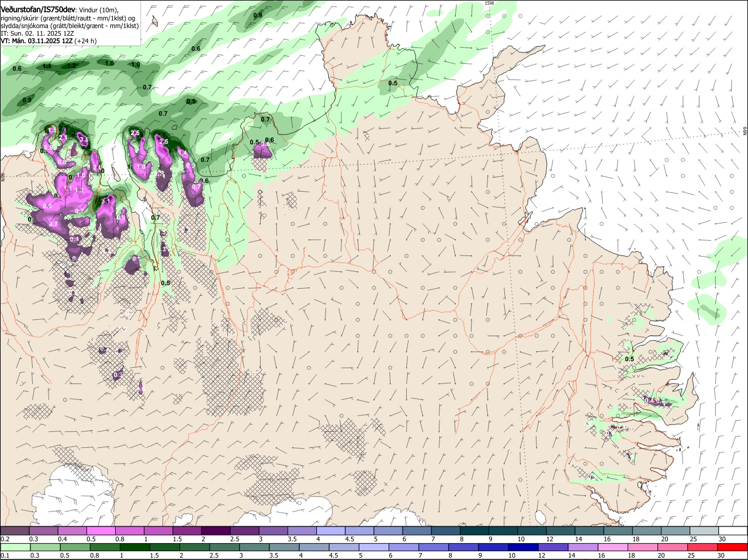The image size is (748, 560).
Task: Pick lower legend swatch for 7–8
Action: pos(434,547)
